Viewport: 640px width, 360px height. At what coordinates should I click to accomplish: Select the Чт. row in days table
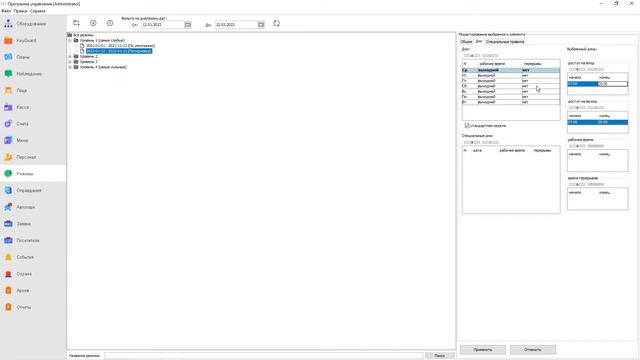pos(511,76)
